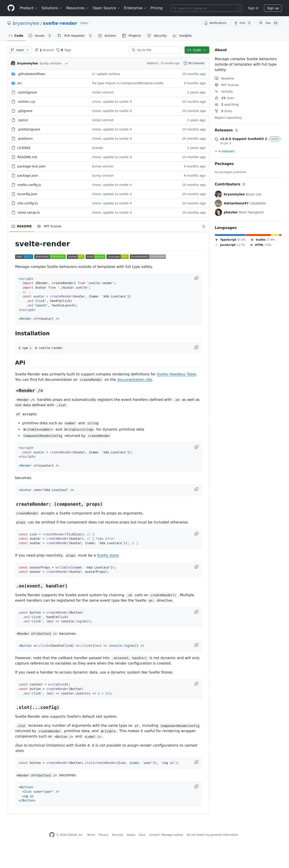
Task: Expand the Product menu
Action: [x=28, y=8]
